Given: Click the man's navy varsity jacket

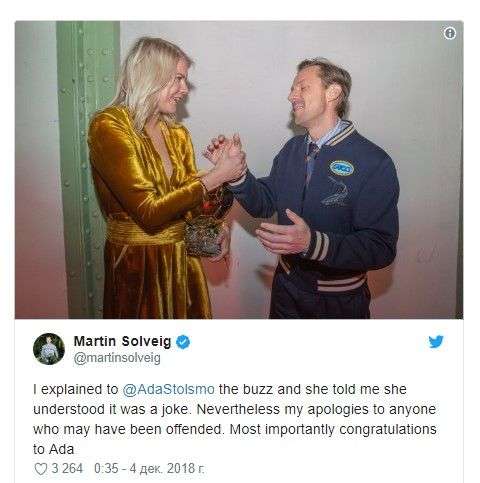Looking at the screenshot, I should pos(333,213).
